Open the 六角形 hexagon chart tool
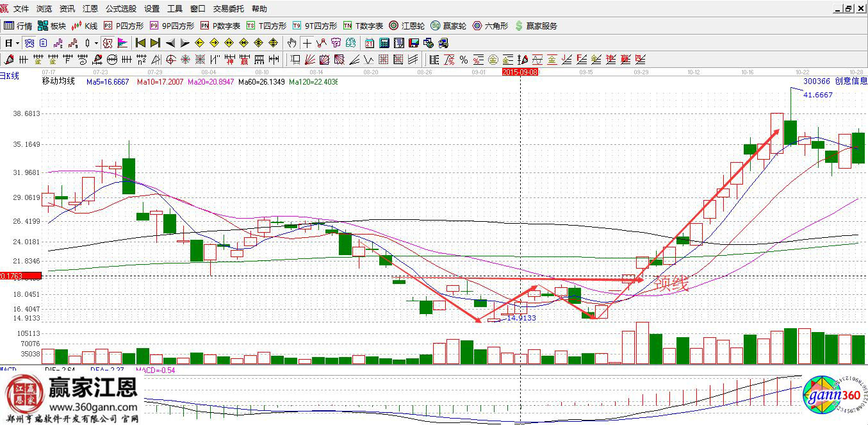Viewport: 868px width, 425px height. 490,26
